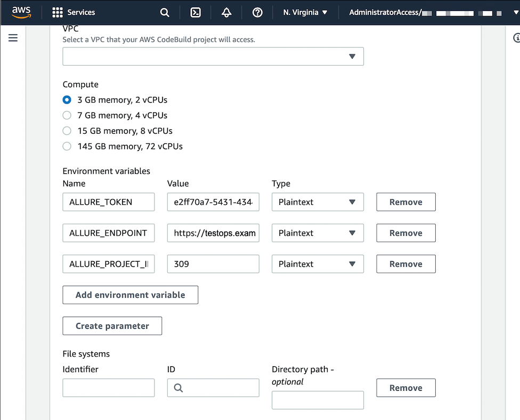Open the AWS console search
Viewport: 520px width, 420px height.
164,12
